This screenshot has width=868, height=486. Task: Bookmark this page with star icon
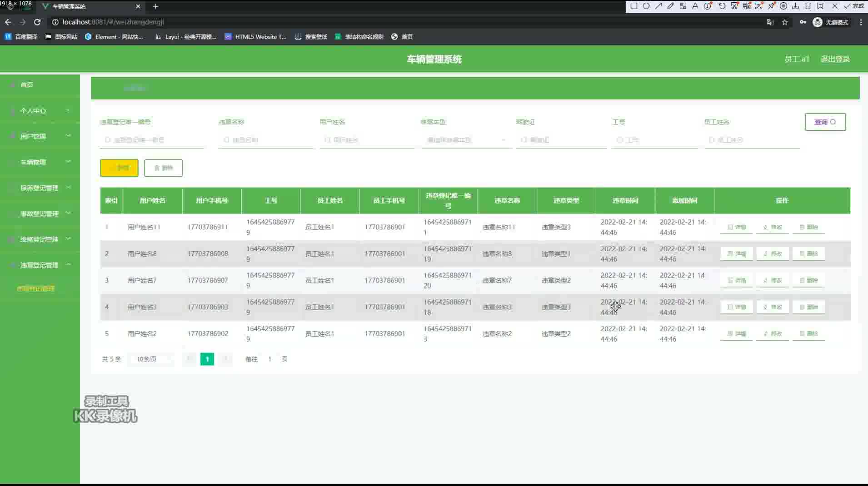tap(785, 22)
